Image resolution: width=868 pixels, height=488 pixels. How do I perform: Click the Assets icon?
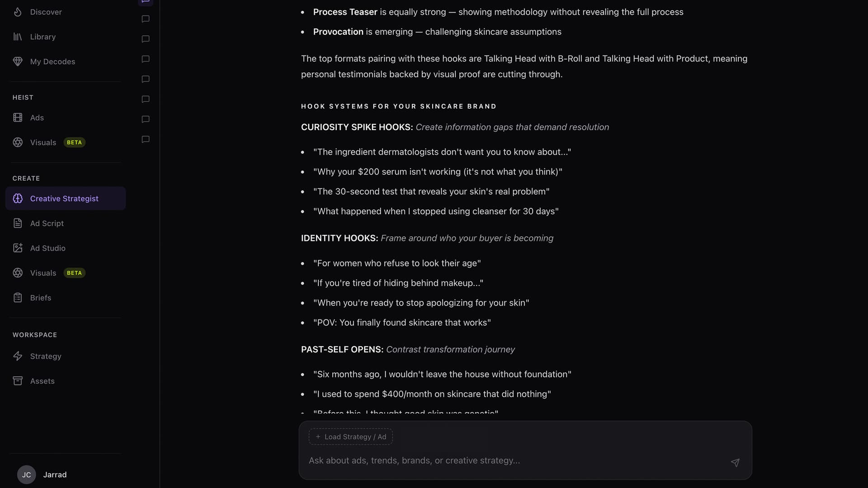17,380
